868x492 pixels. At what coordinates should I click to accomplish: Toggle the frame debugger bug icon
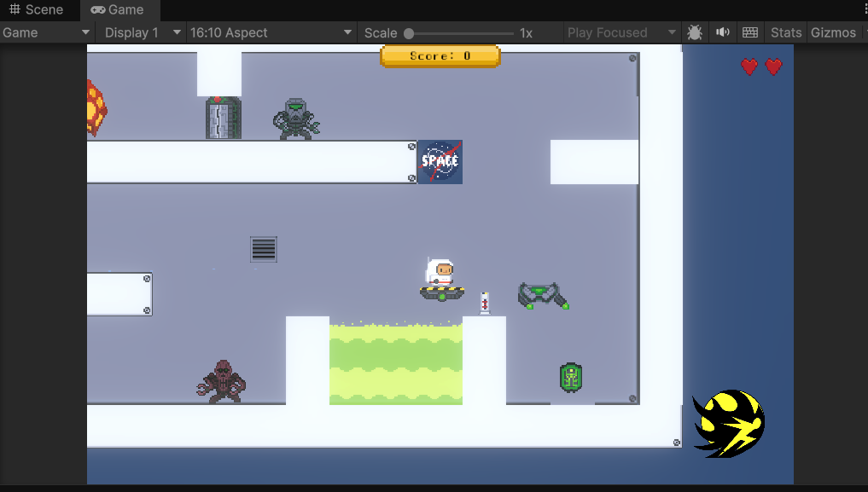(695, 32)
